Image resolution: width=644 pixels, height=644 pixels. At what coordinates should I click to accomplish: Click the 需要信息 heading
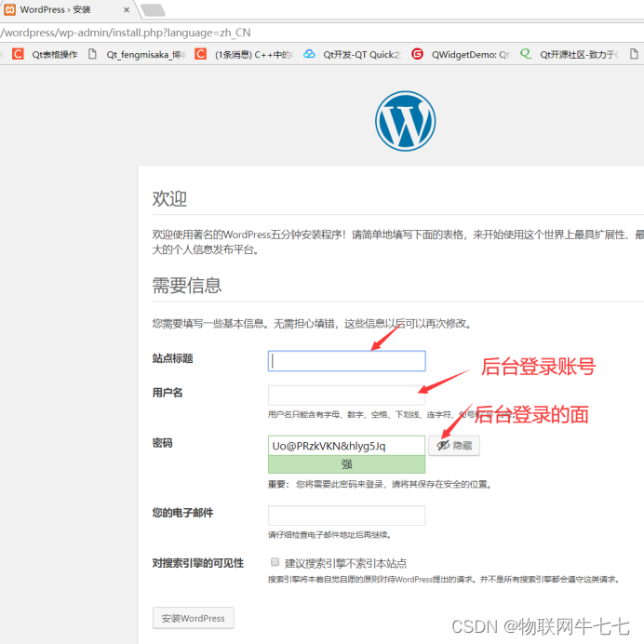click(187, 286)
